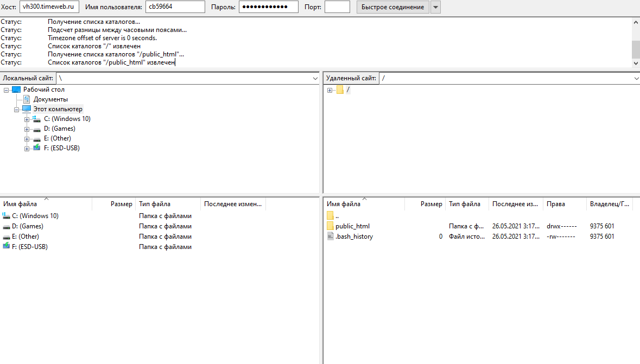Click the message log scrollbar thumb

point(636,50)
